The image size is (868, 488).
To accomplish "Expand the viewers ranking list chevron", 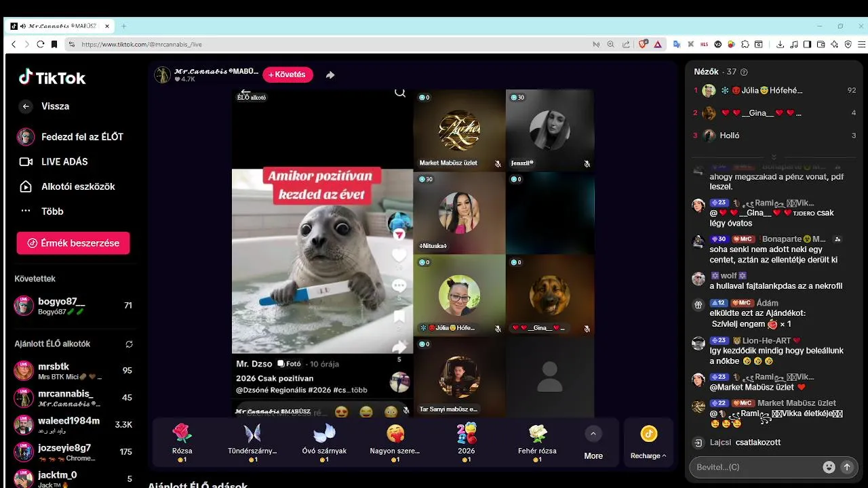I will [x=774, y=157].
